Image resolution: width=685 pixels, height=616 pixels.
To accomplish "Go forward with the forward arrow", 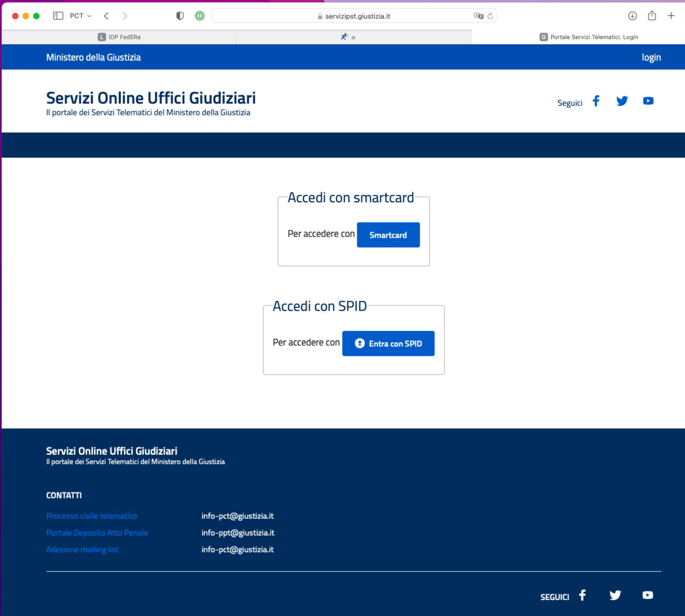I will 125,16.
